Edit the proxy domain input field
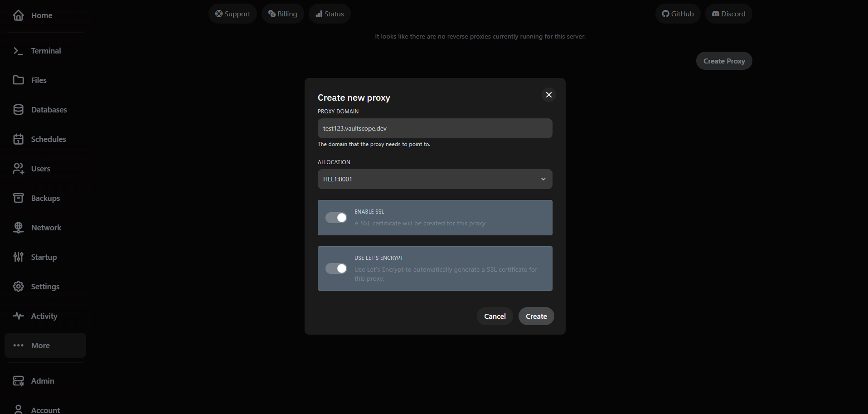This screenshot has height=414, width=868. (434, 128)
